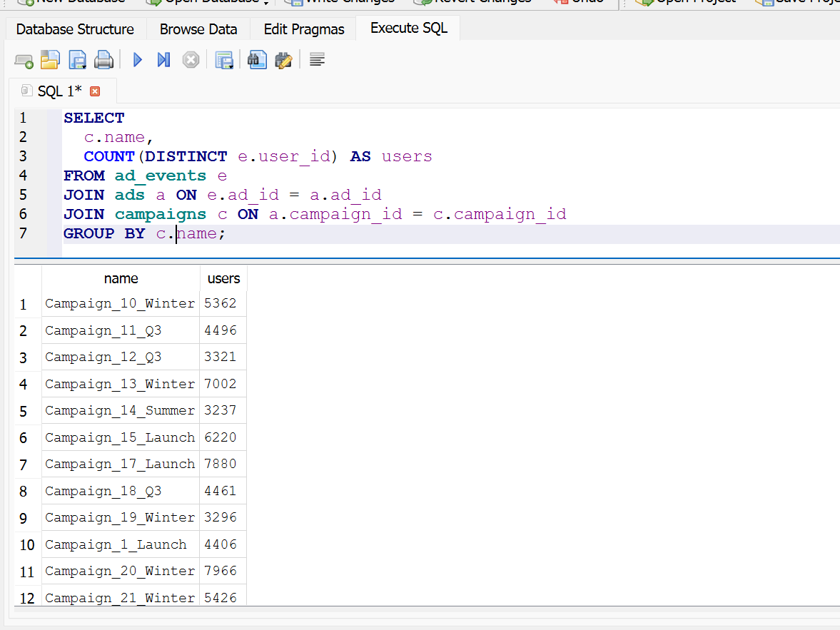Close the SQL 1 editor tab
Screen dimensions: 840x630
point(95,91)
